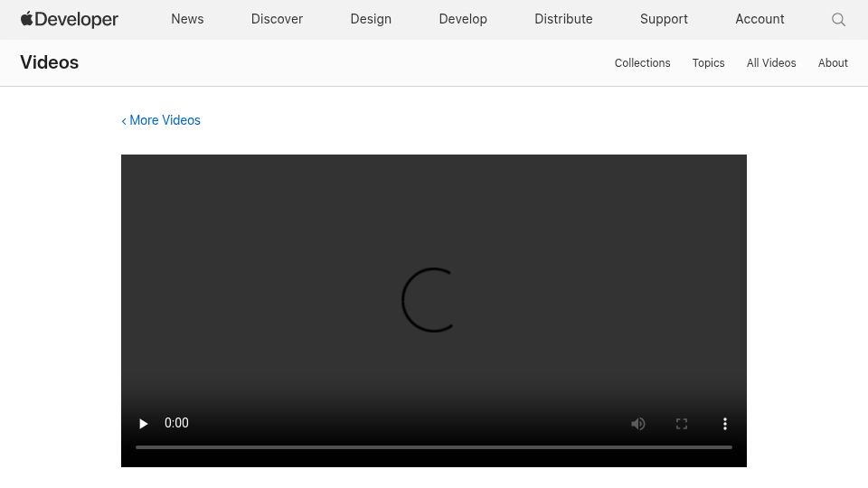This screenshot has width=868, height=488.
Task: Go to the News menu
Action: (187, 19)
